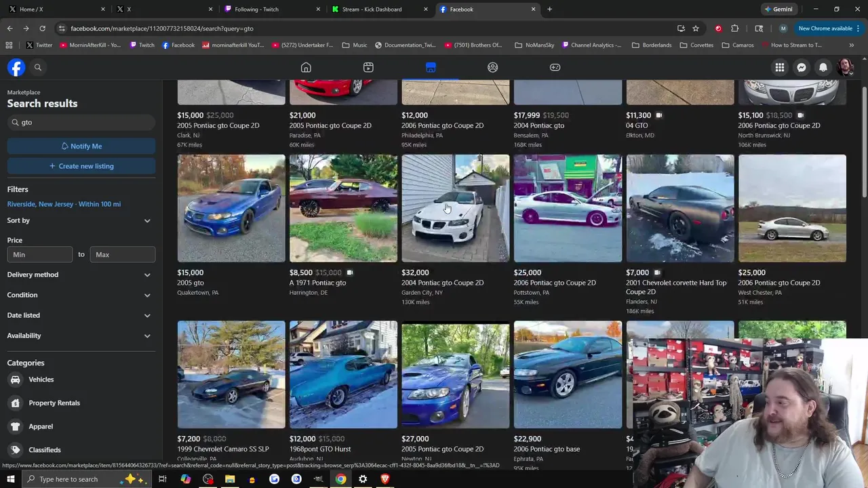
Task: Open the Chrome extensions puzzle icon
Action: tap(735, 28)
